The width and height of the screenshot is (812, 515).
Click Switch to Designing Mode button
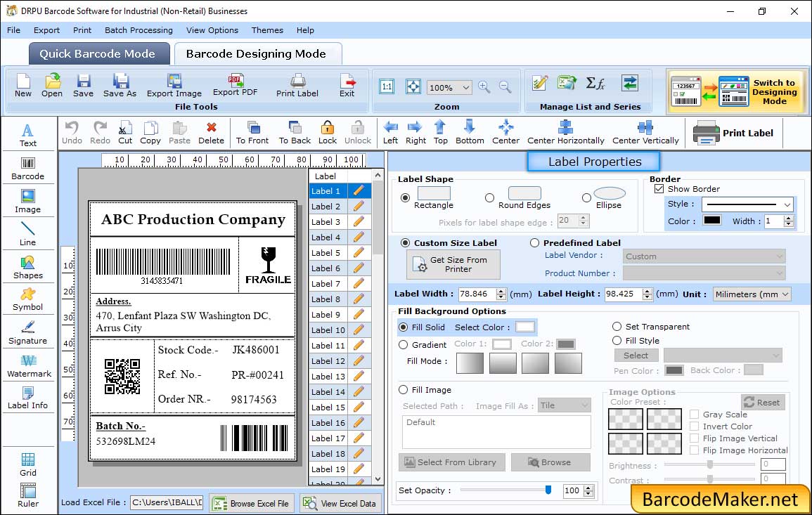point(736,91)
